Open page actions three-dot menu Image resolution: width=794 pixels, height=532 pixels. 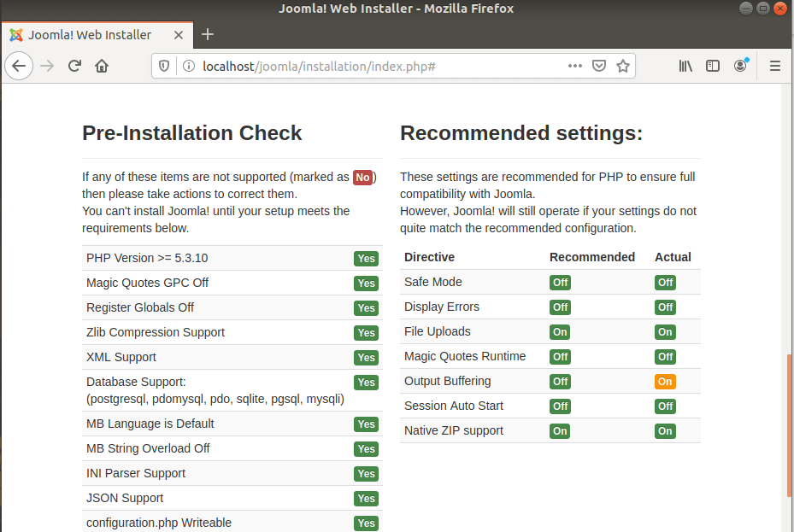pyautogui.click(x=574, y=66)
